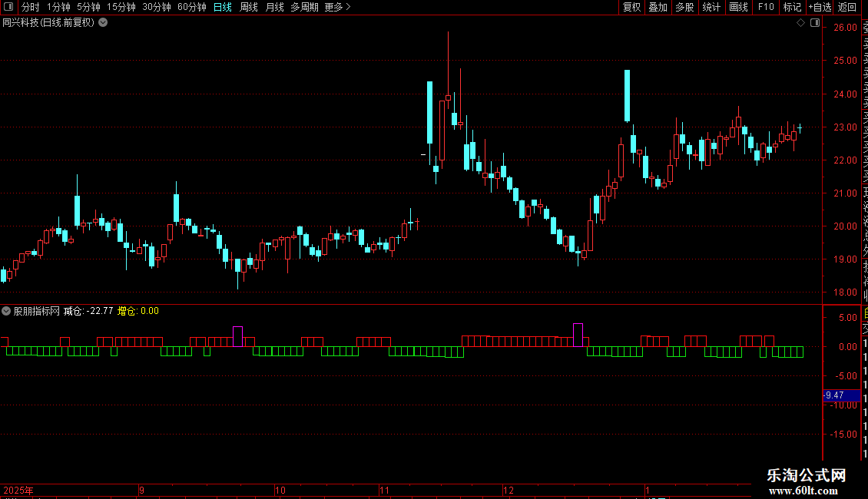Open the 复权 adjustment menu
Viewport: 868px width, 499px height.
point(631,7)
